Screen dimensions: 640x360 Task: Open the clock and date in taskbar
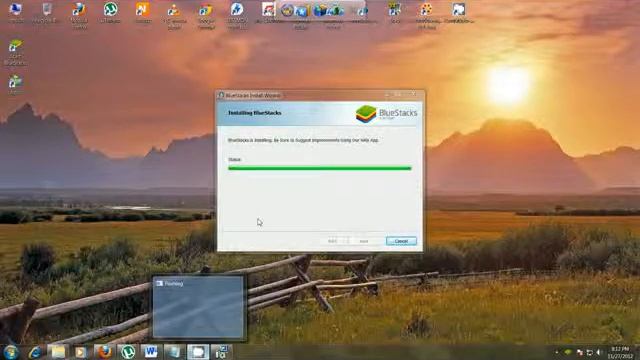point(620,352)
